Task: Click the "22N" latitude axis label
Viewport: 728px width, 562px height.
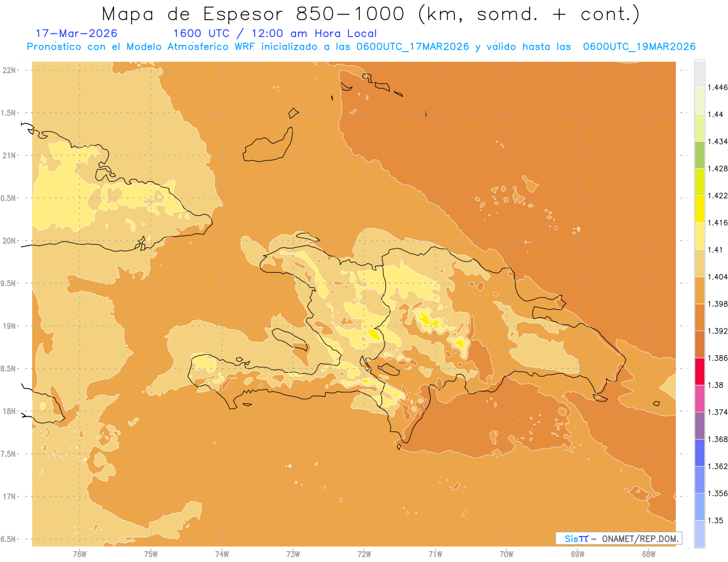Action: tap(10, 70)
